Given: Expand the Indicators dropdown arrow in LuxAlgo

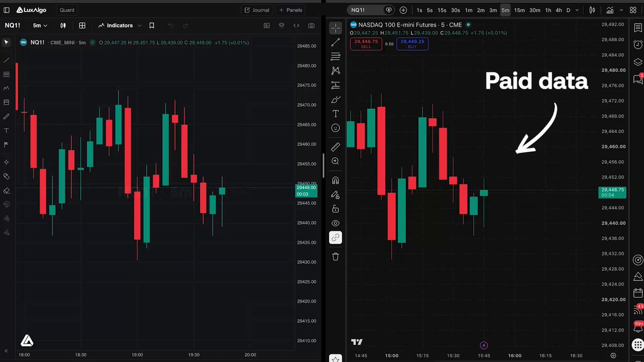Looking at the screenshot, I should tap(139, 25).
